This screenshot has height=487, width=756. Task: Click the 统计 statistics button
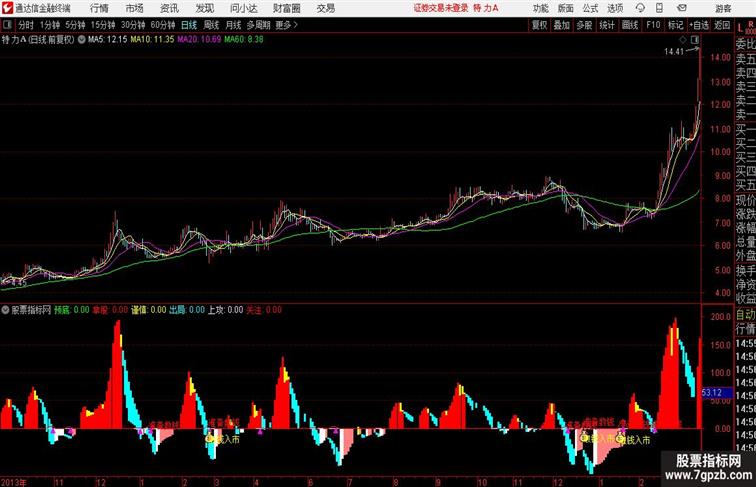coord(607,25)
